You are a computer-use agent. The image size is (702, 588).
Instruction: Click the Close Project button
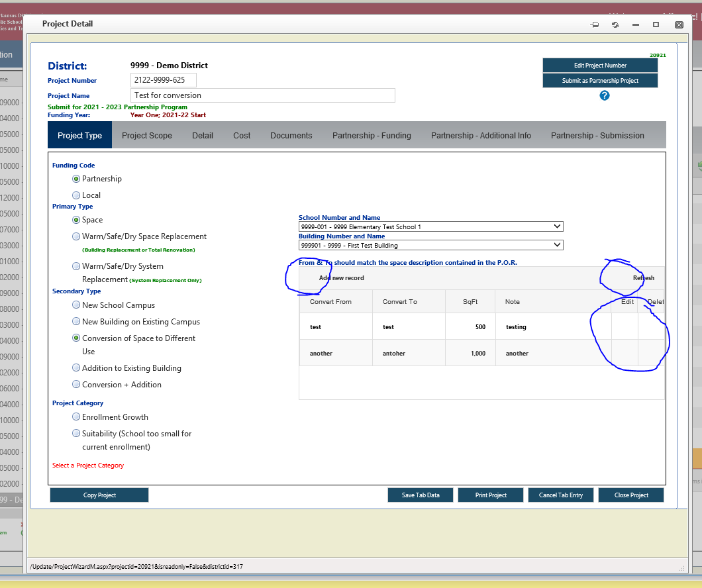tap(631, 495)
